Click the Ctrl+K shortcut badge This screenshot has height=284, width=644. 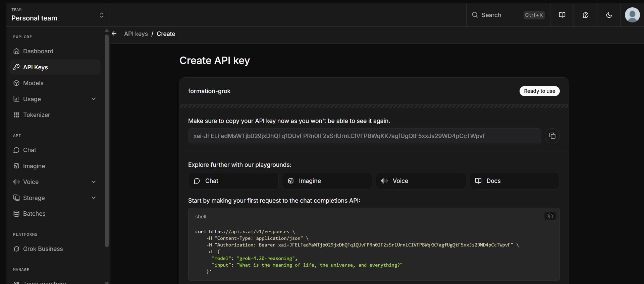[534, 15]
